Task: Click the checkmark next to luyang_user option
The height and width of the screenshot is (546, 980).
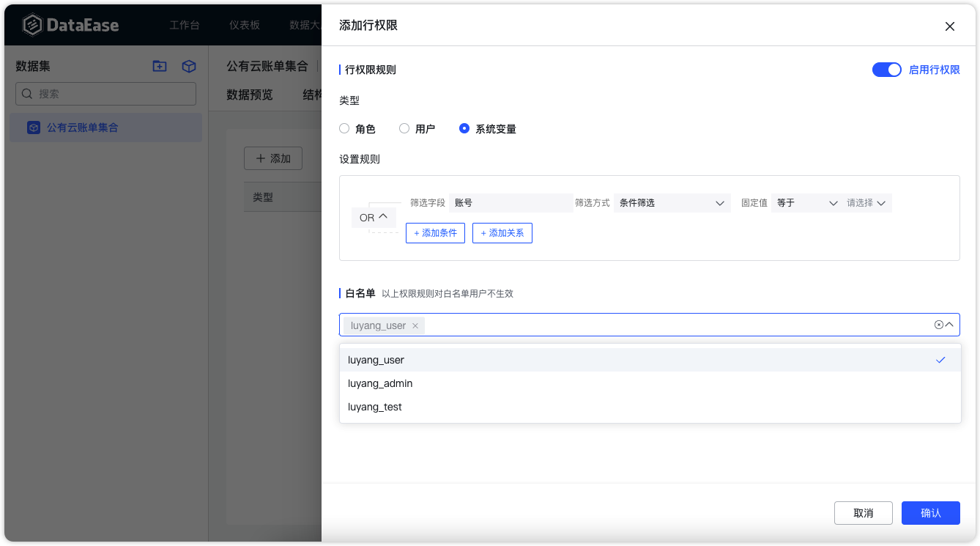Action: point(941,360)
